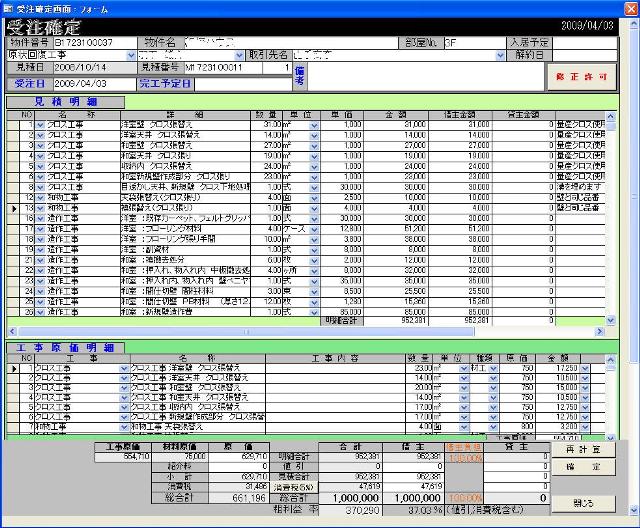Expand the 取引先名 customer dropdown

click(x=501, y=55)
